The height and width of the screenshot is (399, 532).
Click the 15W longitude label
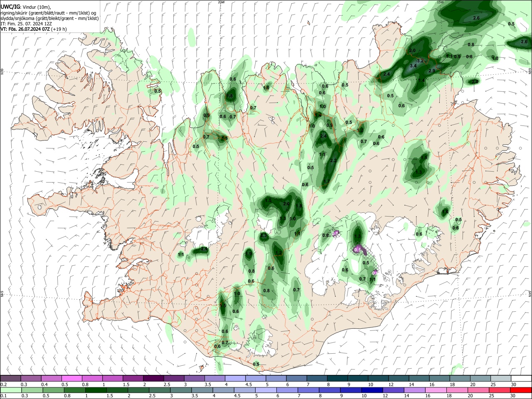[441, 2]
